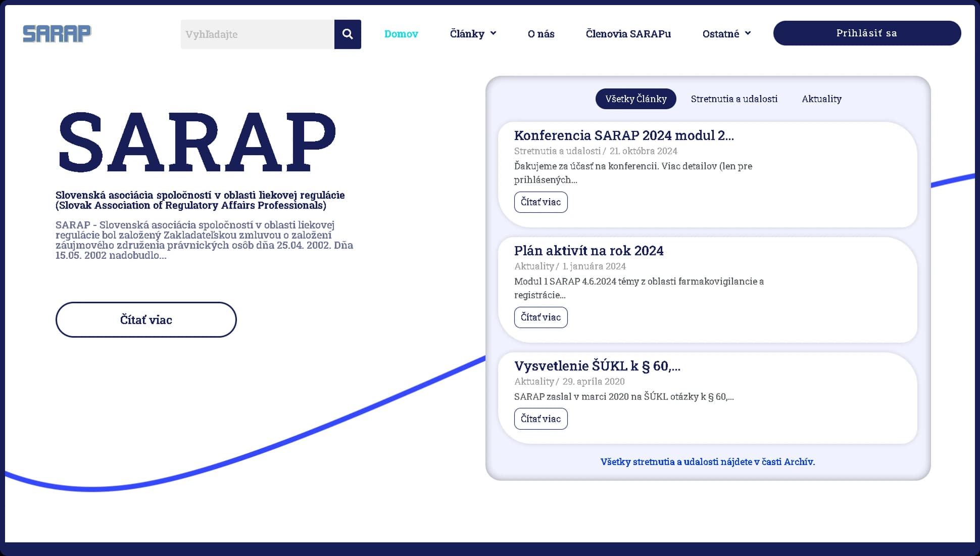This screenshot has height=556, width=980.
Task: Open the Ostatné menu item
Action: 721,34
